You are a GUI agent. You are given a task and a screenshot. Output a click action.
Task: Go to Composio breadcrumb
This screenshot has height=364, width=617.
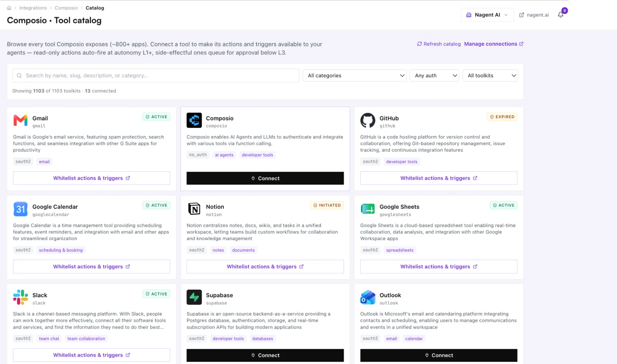click(66, 8)
